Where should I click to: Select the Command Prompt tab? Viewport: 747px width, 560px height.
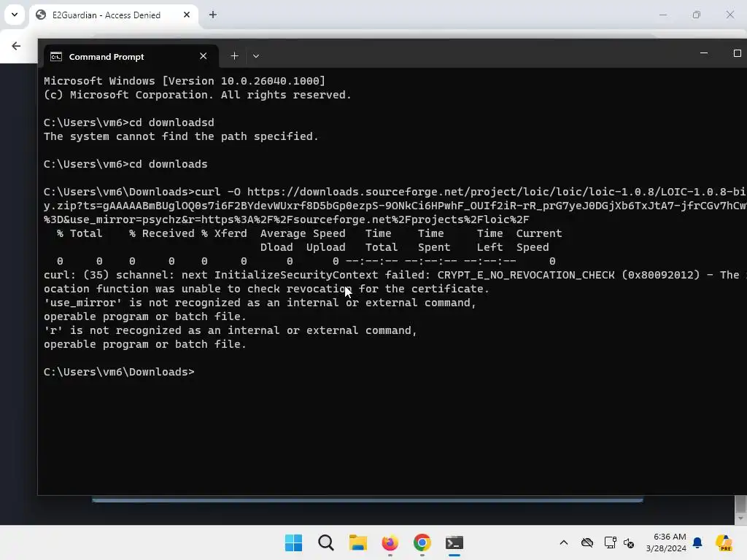pyautogui.click(x=131, y=56)
